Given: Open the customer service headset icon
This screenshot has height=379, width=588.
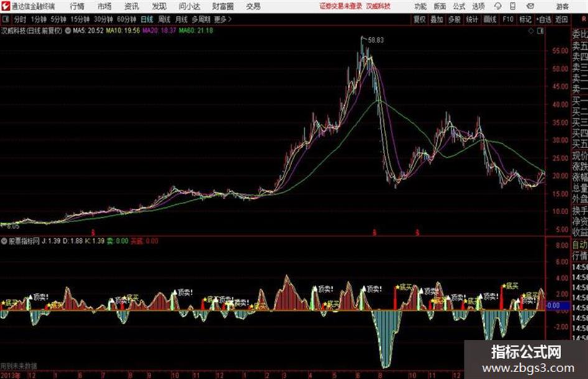Looking at the screenshot, I should tap(498, 6).
